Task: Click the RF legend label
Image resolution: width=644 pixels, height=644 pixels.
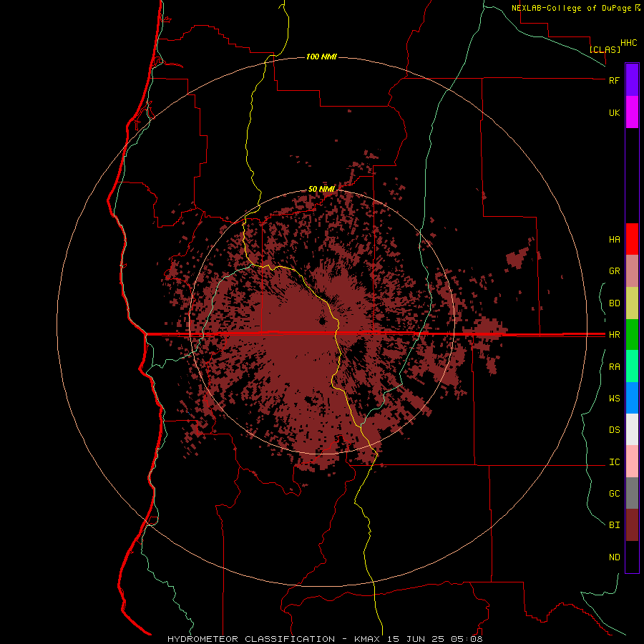Action: [x=614, y=80]
